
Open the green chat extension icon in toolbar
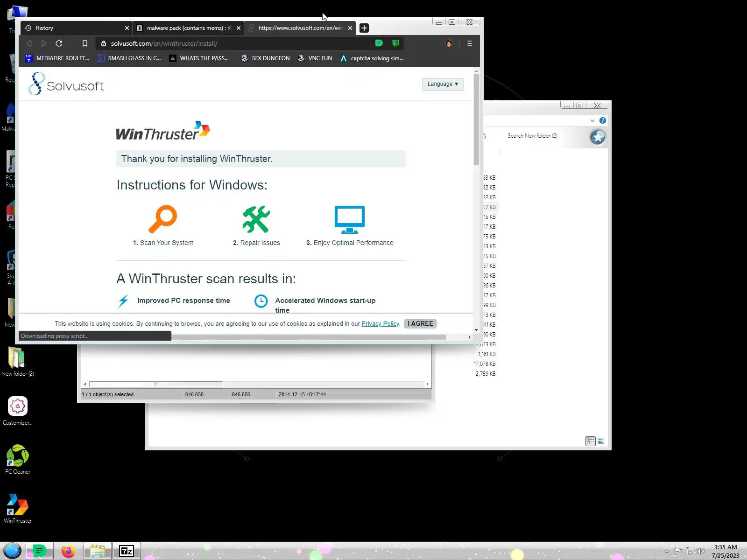(x=379, y=43)
